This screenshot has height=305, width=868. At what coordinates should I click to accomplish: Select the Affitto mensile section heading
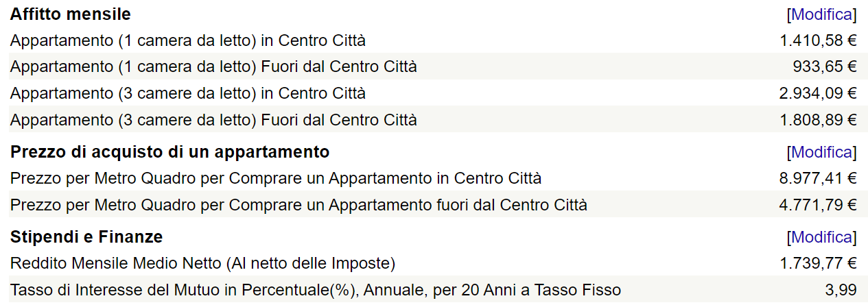70,14
